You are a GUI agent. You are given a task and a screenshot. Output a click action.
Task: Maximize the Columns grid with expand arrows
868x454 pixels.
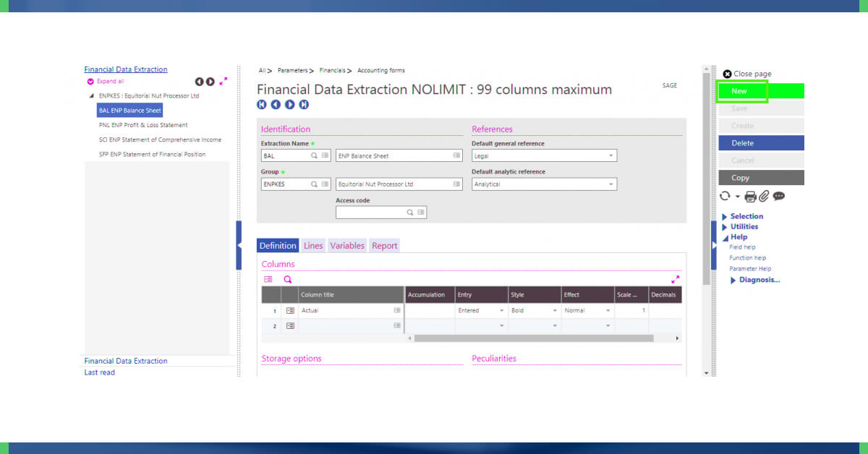676,279
